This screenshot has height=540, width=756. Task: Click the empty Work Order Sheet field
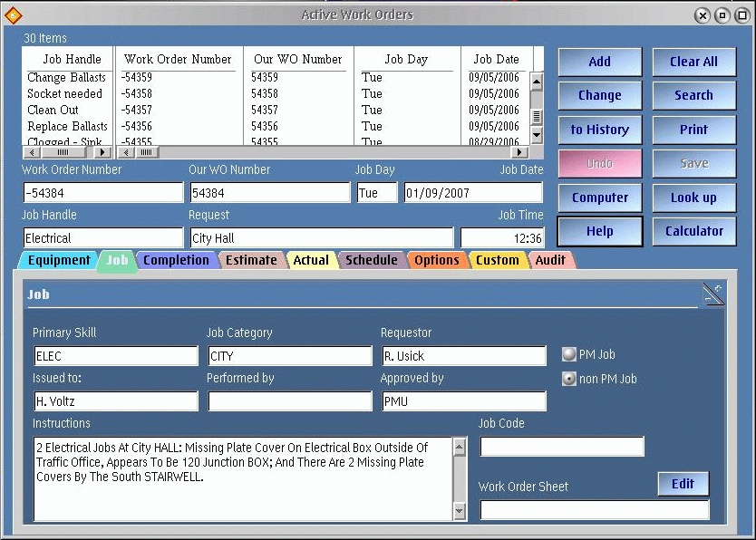click(x=595, y=510)
